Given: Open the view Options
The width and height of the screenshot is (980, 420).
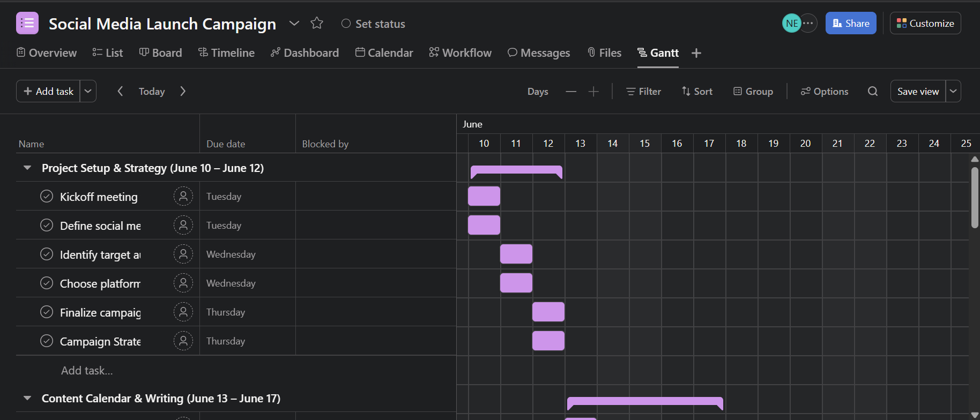Looking at the screenshot, I should (825, 92).
